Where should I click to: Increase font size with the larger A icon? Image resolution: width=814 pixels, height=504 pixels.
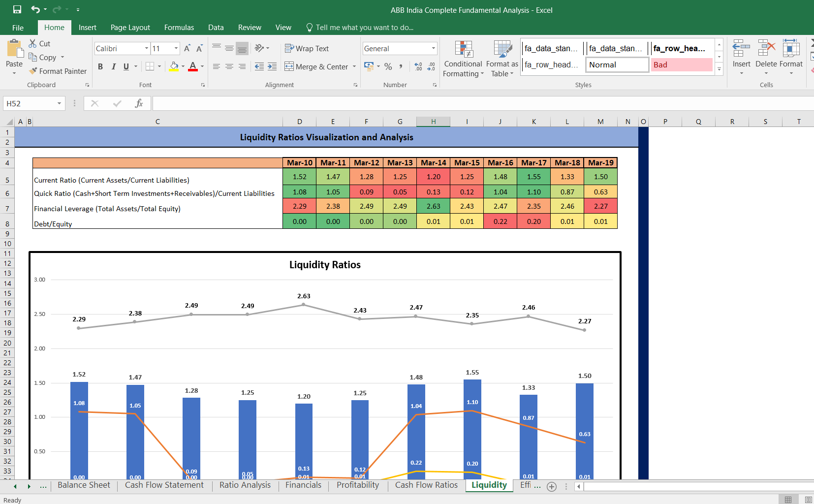pos(187,48)
